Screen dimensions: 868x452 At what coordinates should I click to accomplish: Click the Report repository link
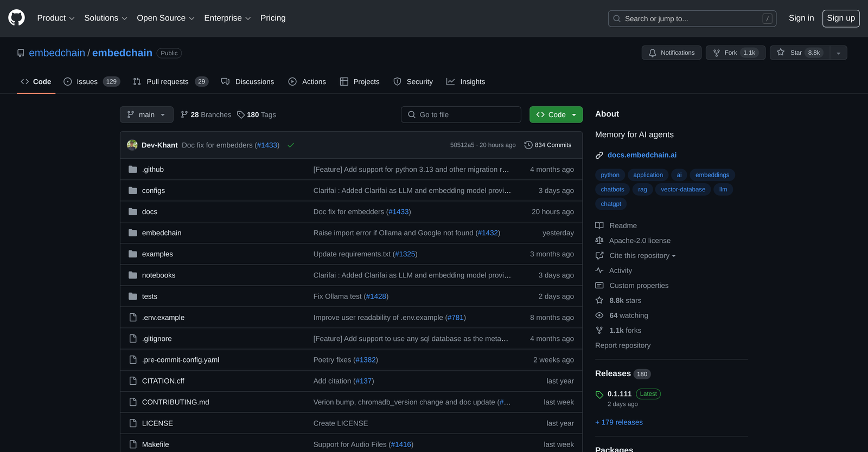[x=623, y=345]
